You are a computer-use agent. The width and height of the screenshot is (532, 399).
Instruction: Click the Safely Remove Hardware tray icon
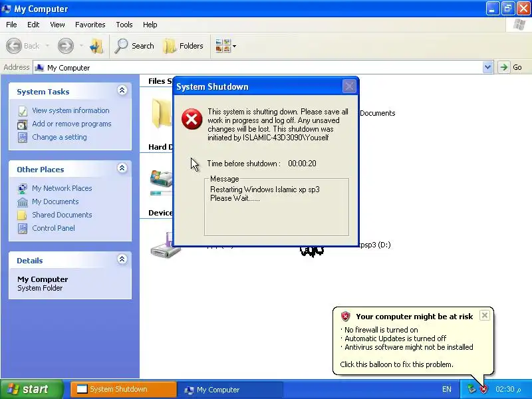pyautogui.click(x=471, y=389)
